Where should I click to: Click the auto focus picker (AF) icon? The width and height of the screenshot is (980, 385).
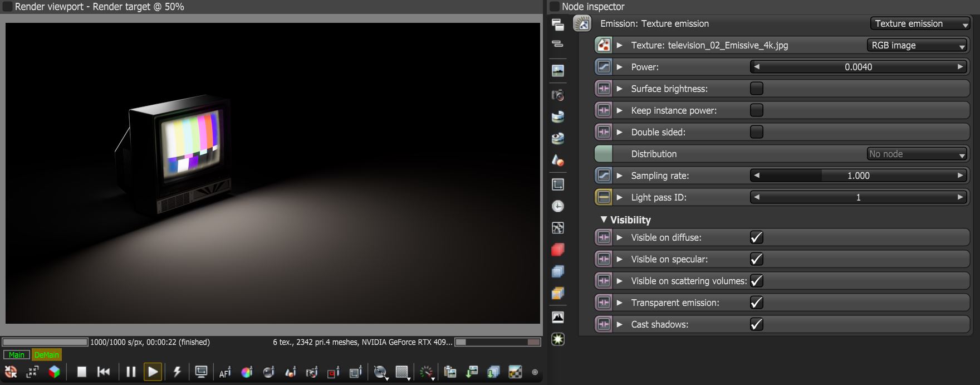(225, 372)
